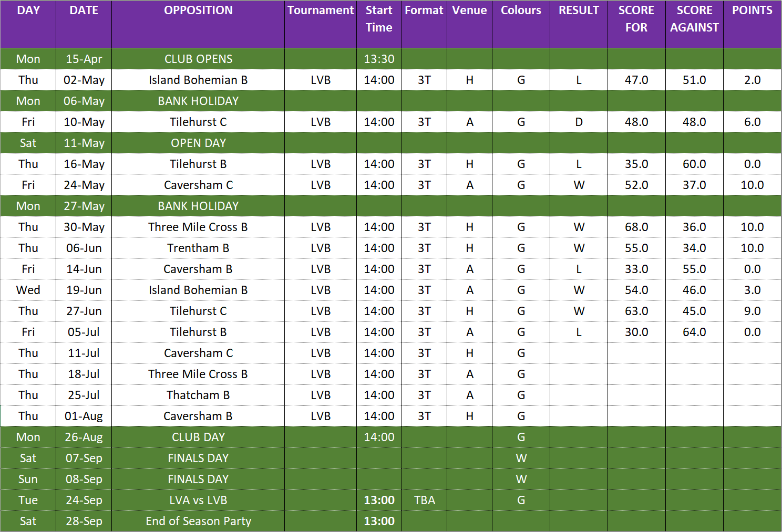Select the 05-Jul date cell
782x532 pixels.
tap(84, 332)
